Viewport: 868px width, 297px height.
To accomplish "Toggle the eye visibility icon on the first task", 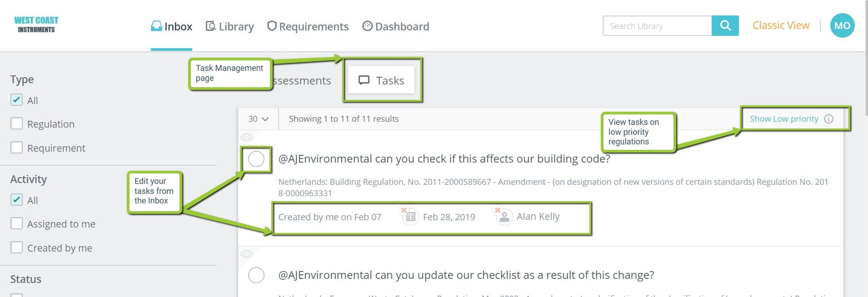I will pos(247,137).
